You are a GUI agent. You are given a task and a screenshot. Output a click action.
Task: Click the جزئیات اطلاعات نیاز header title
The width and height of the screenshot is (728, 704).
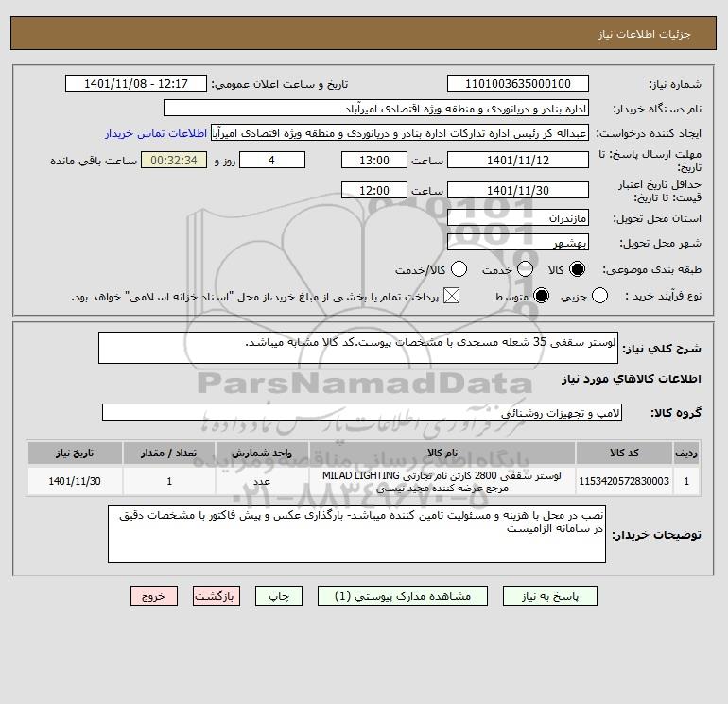pos(645,34)
